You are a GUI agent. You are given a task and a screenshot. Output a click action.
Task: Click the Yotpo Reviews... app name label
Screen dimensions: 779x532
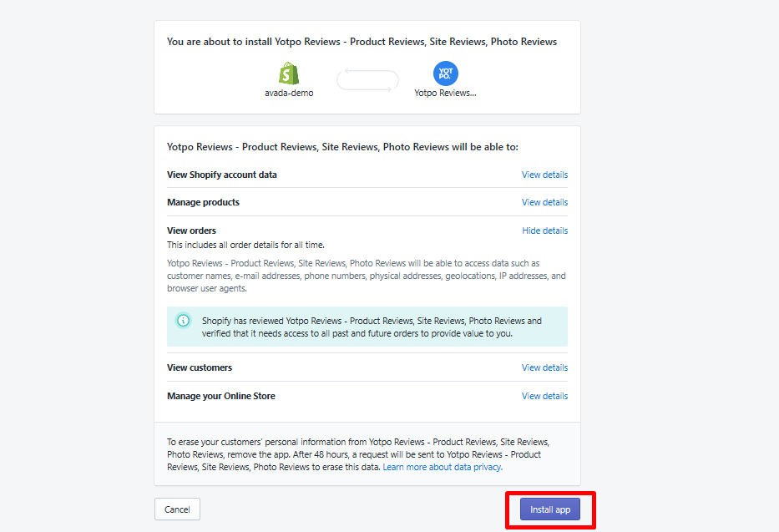pos(445,93)
